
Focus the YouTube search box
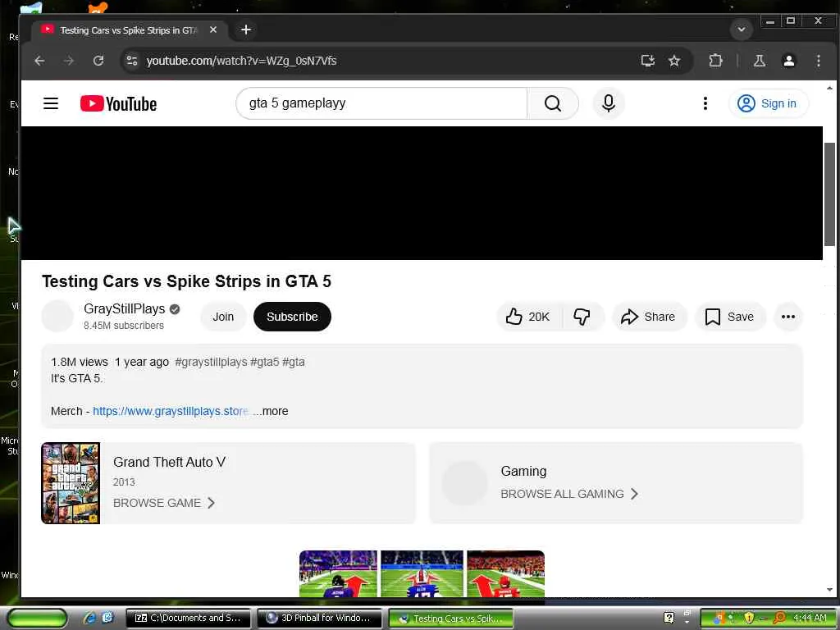tap(381, 103)
